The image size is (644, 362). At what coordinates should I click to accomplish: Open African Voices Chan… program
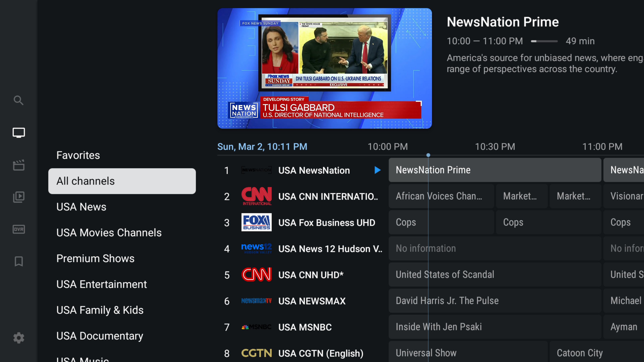441,196
